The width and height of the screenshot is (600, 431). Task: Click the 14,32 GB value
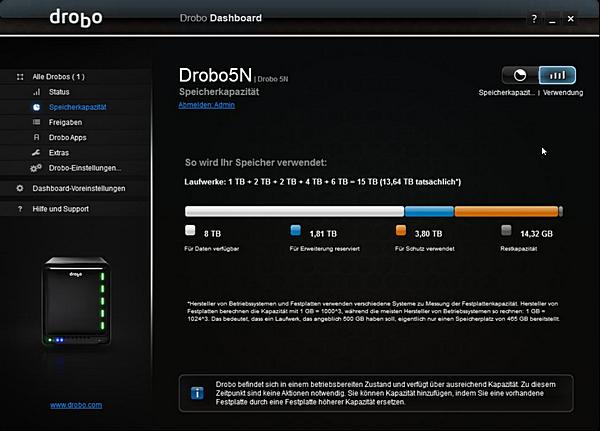[x=536, y=234]
